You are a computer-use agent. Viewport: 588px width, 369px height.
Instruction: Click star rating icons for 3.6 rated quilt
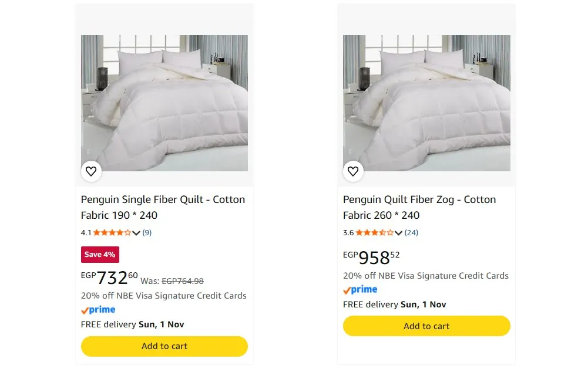pyautogui.click(x=374, y=233)
